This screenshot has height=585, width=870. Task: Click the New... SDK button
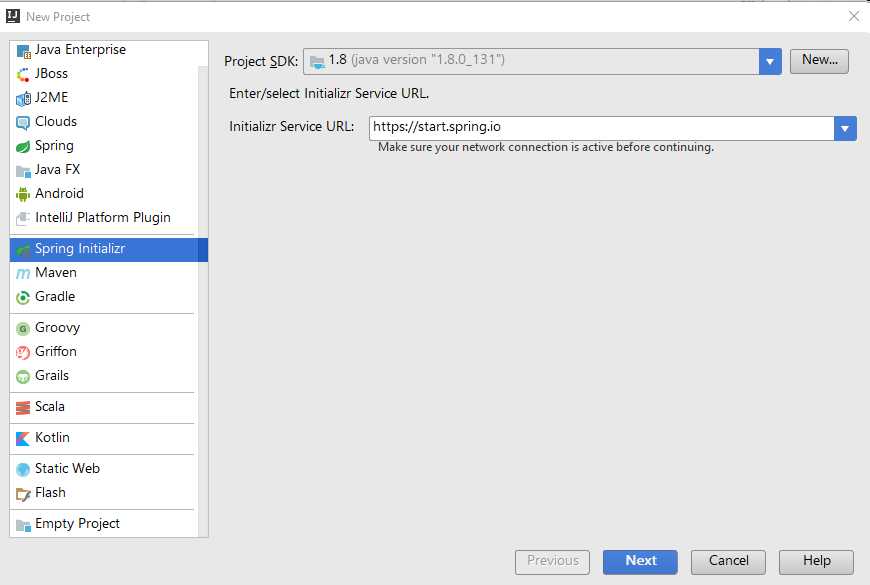[x=819, y=60]
